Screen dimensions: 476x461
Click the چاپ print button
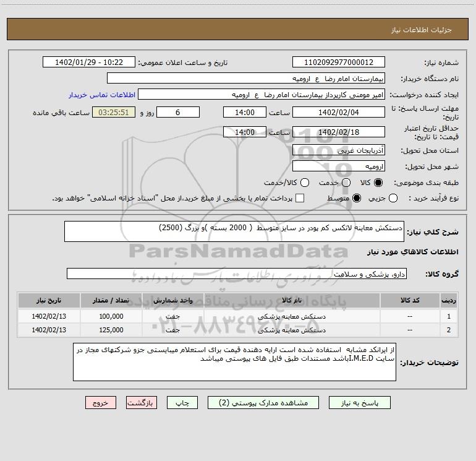coord(182,403)
